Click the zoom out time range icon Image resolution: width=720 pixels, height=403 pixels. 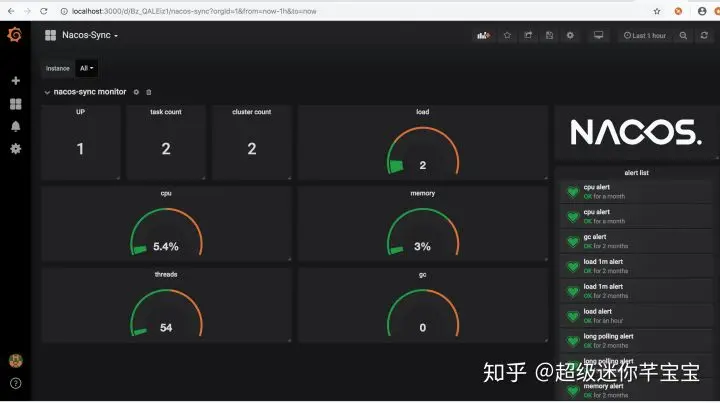pos(683,35)
